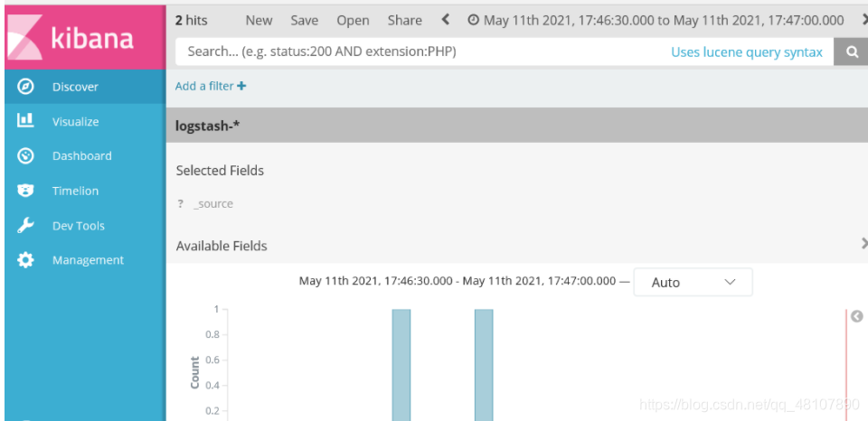Screen dimensions: 868x421
Task: Click the Count axis label
Action: pos(195,372)
